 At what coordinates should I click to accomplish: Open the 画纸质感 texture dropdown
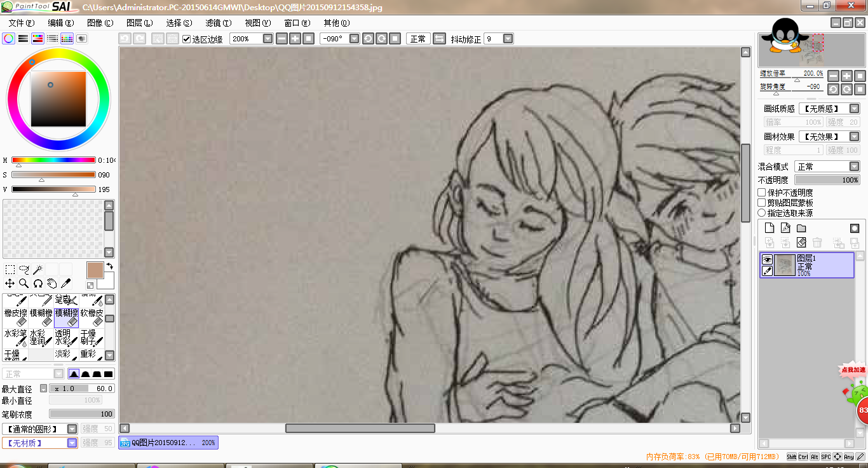(854, 109)
